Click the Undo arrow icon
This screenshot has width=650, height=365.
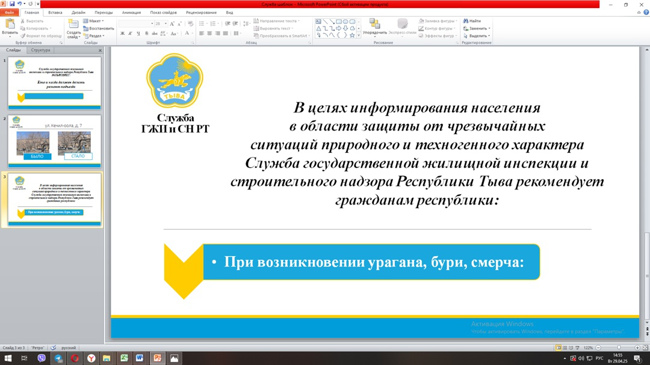pos(19,4)
